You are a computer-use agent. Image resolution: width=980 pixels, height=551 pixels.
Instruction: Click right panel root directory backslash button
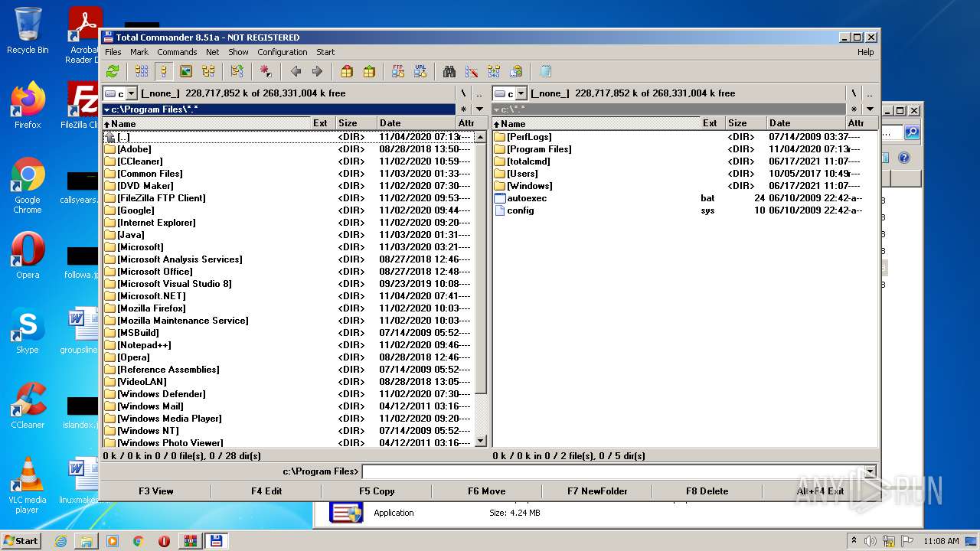click(x=854, y=93)
